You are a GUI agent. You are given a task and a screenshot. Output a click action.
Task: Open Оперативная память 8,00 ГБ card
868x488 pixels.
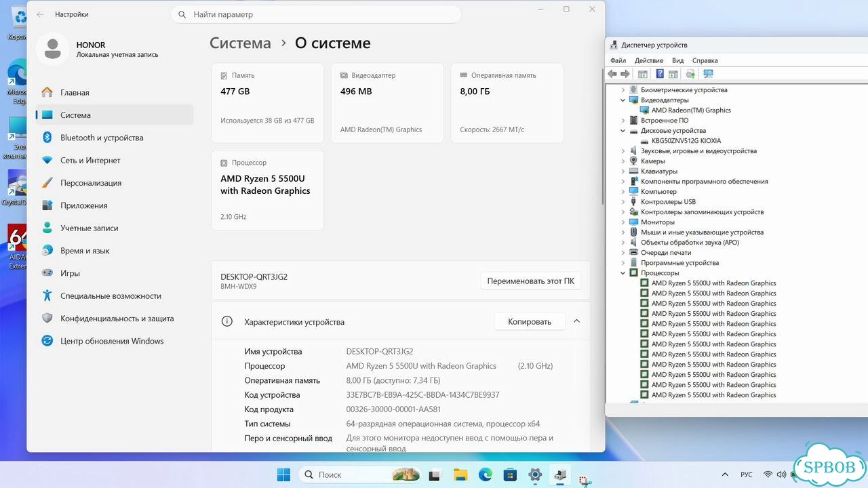tap(507, 103)
